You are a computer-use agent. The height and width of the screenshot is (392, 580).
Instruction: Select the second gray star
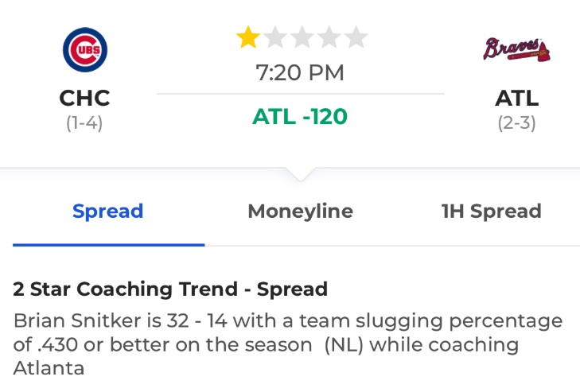(274, 37)
